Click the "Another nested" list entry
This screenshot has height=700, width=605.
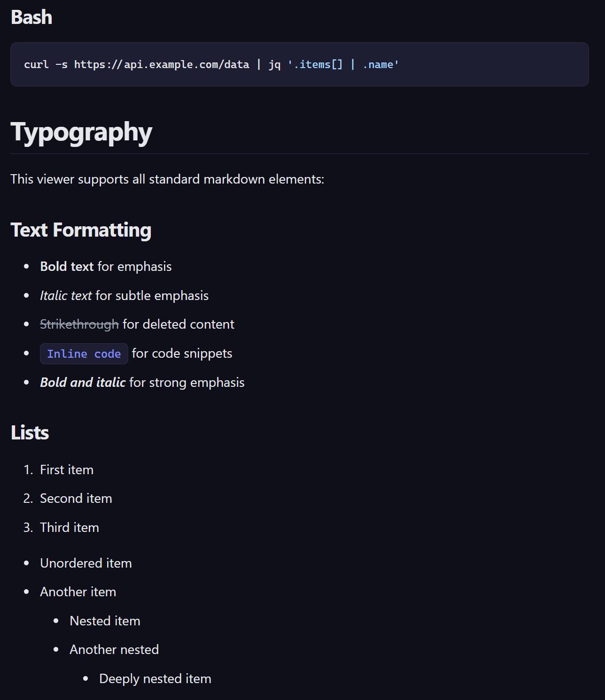(114, 650)
